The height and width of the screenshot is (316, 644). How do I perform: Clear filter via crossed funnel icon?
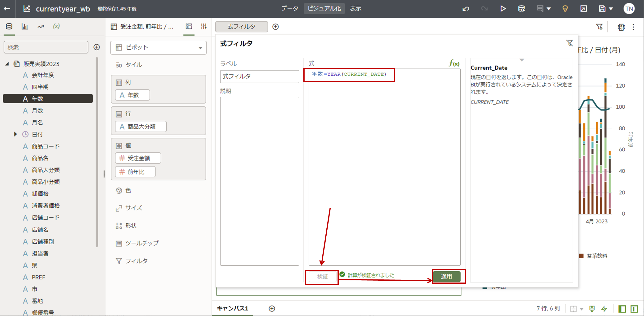pyautogui.click(x=569, y=43)
